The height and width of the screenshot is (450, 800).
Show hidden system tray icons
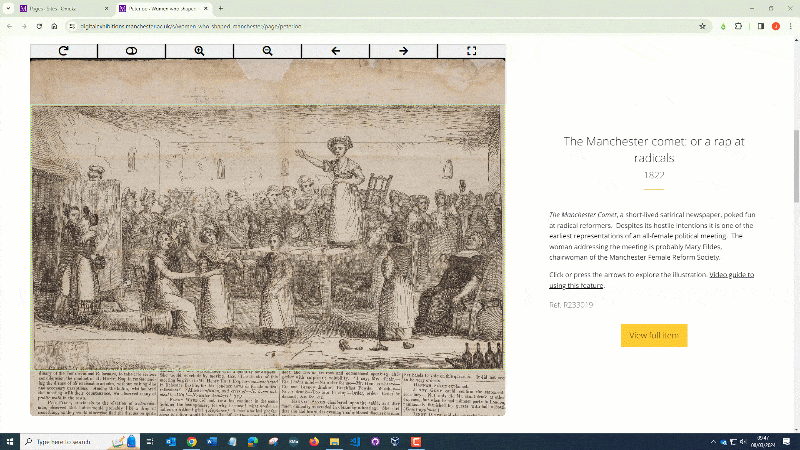click(x=713, y=442)
